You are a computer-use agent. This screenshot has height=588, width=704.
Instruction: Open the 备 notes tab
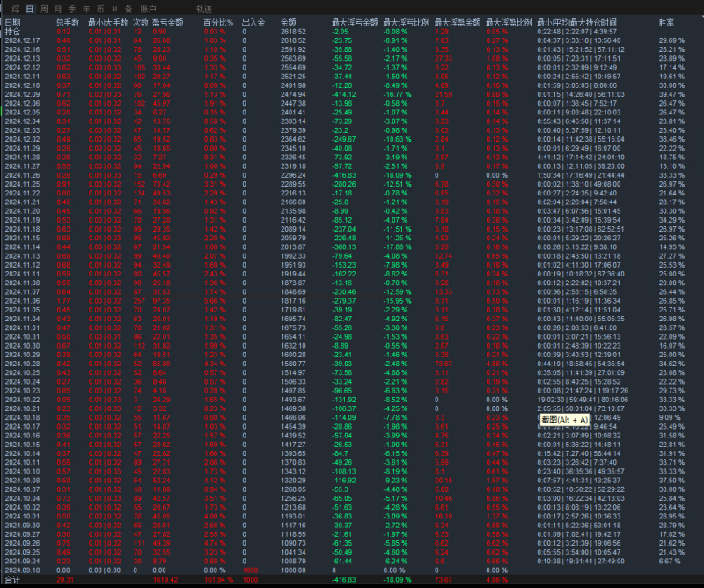pyautogui.click(x=128, y=8)
